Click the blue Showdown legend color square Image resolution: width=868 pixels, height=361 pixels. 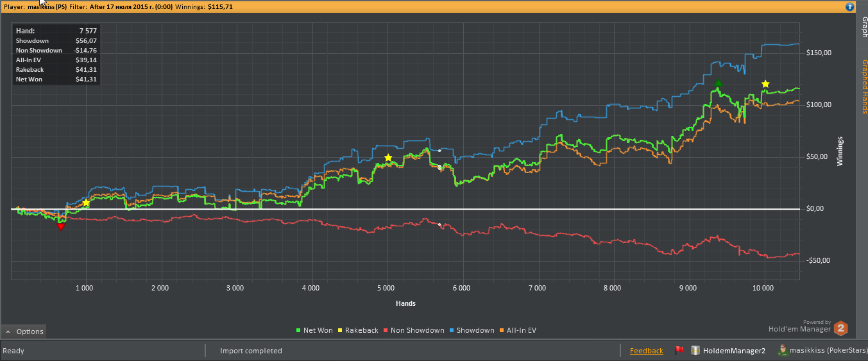(x=450, y=331)
